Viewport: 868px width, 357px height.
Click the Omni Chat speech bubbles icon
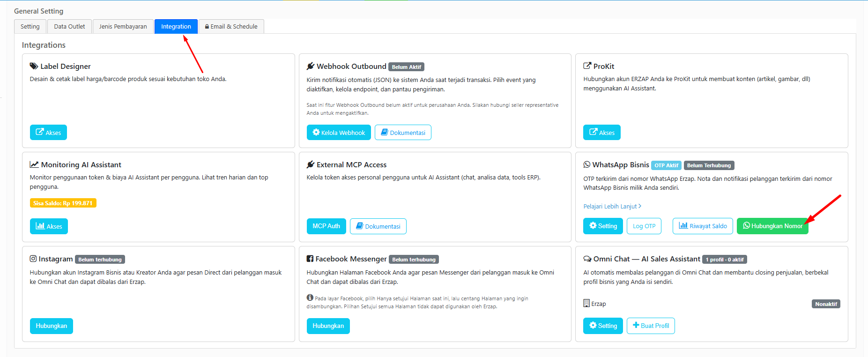coord(587,259)
